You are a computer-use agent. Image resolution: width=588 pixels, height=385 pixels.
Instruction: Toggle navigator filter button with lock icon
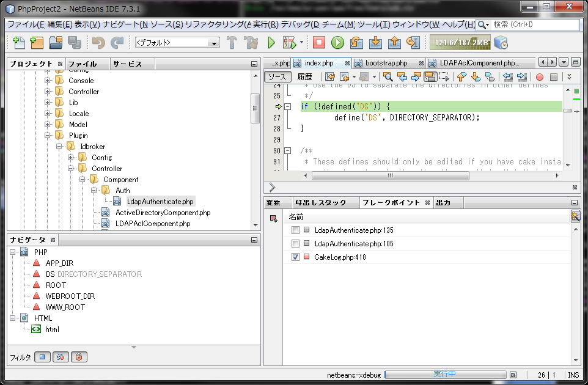79,357
